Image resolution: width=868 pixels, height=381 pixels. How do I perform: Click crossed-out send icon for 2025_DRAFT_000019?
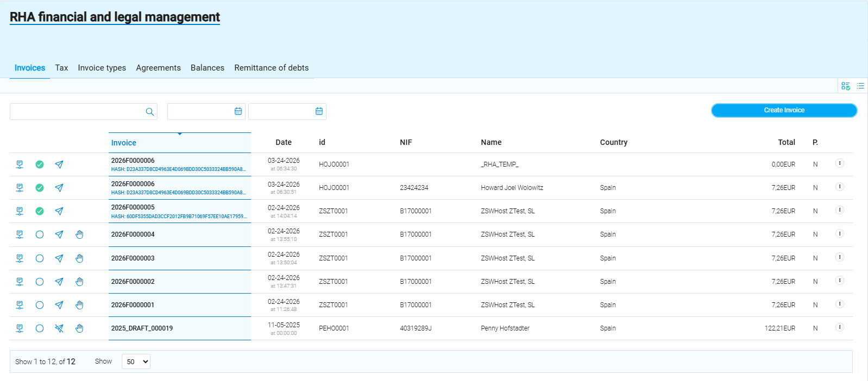[59, 328]
